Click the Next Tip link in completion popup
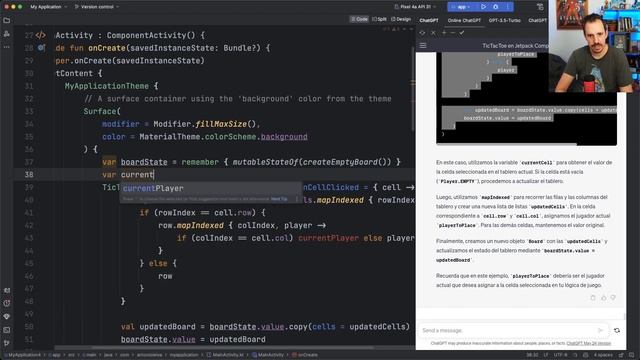The height and width of the screenshot is (360, 640). point(279,199)
